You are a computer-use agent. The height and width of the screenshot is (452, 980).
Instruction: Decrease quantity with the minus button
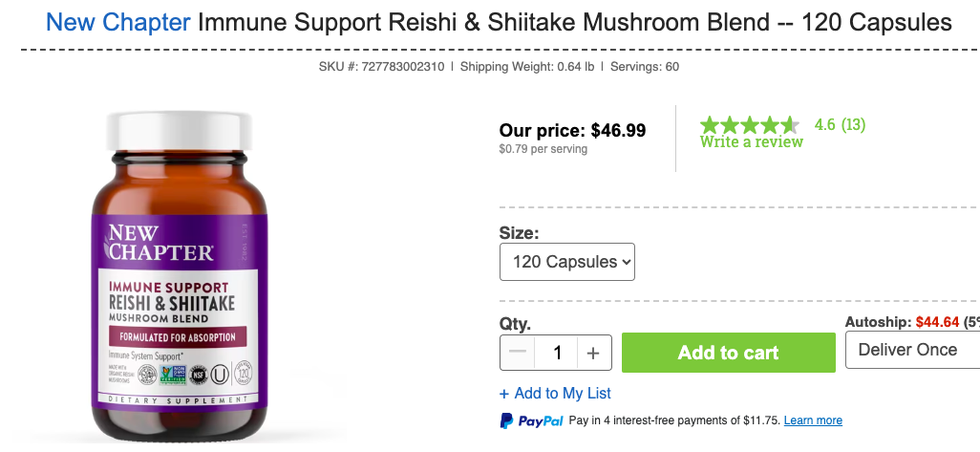(x=518, y=353)
